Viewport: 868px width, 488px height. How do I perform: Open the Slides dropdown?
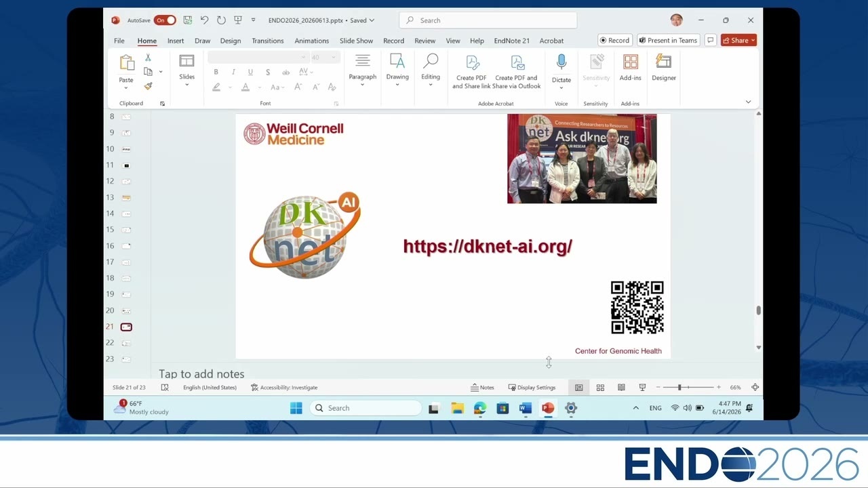pos(186,70)
